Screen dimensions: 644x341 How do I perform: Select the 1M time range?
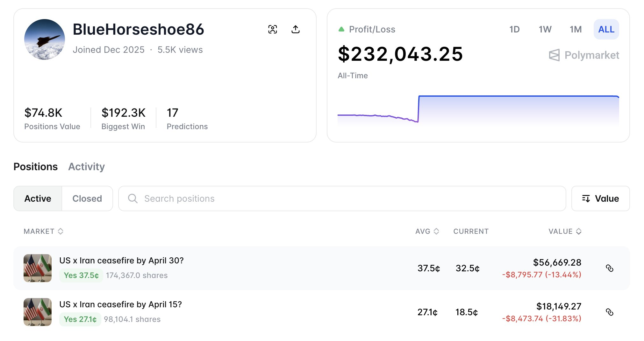click(576, 29)
